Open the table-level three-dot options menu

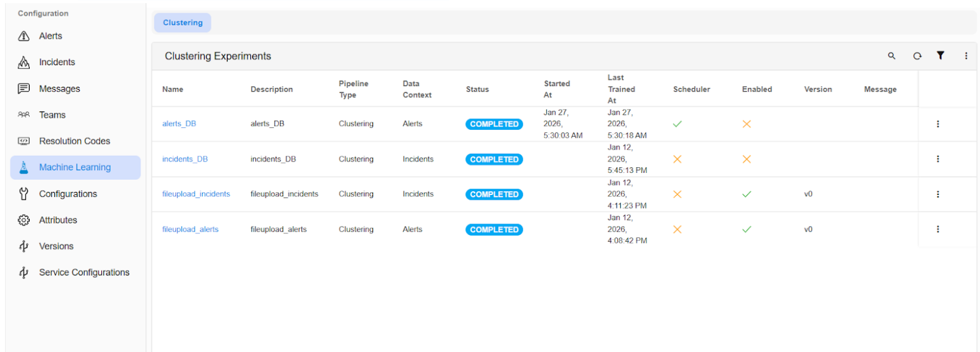coord(966,56)
